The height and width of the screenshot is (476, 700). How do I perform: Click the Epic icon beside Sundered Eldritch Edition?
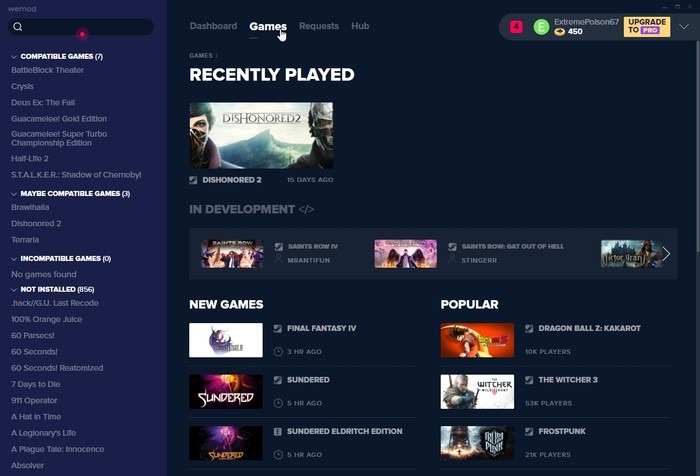(x=278, y=431)
